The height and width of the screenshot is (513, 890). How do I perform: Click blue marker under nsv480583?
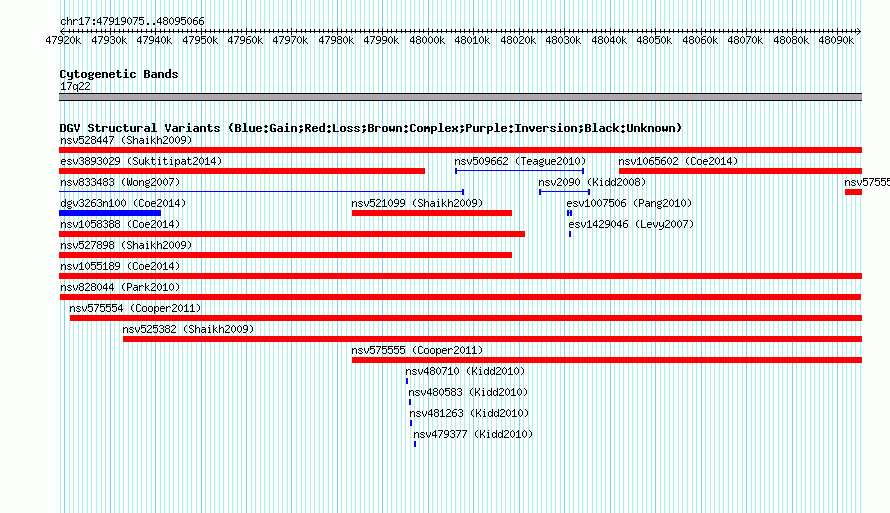tap(410, 402)
